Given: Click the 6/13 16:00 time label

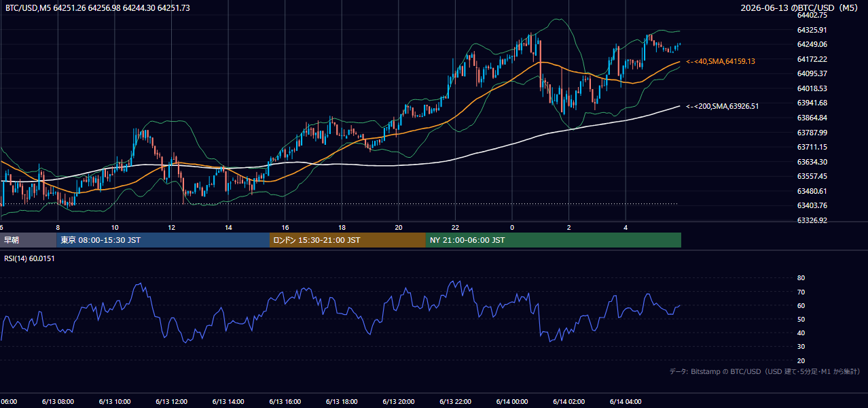Looking at the screenshot, I should tap(285, 401).
